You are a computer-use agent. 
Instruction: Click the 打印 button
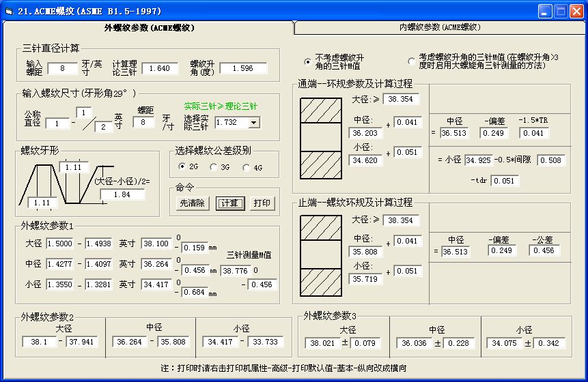(262, 203)
